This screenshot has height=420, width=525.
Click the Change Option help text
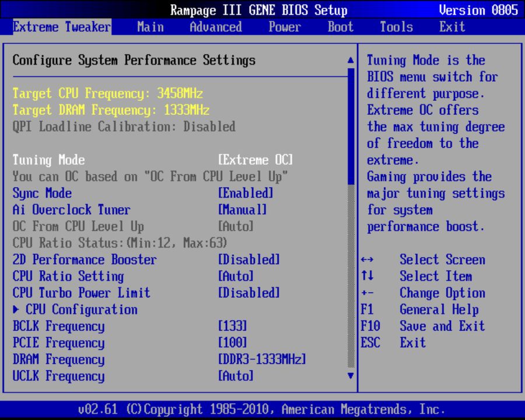[442, 293]
